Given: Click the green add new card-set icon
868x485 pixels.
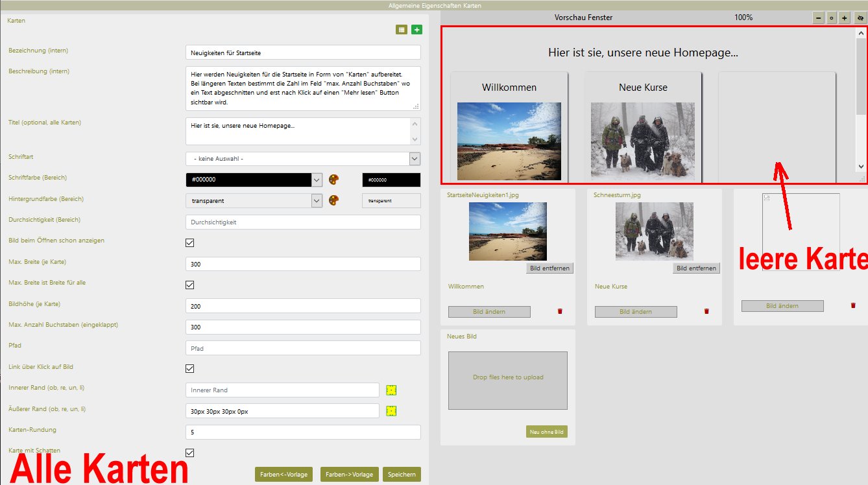Looking at the screenshot, I should (416, 30).
